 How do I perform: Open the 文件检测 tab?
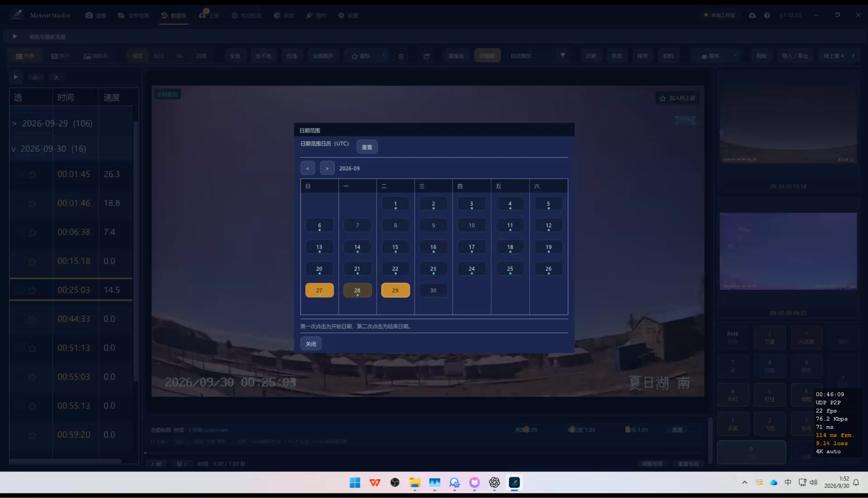(x=133, y=15)
